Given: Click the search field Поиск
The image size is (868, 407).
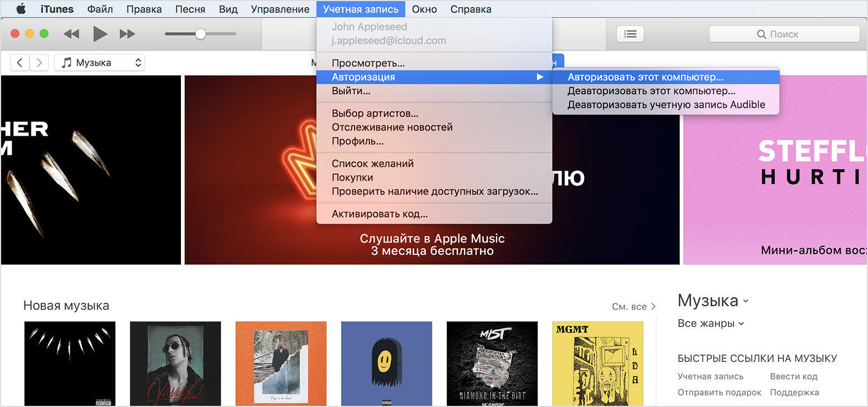Looking at the screenshot, I should (x=785, y=34).
